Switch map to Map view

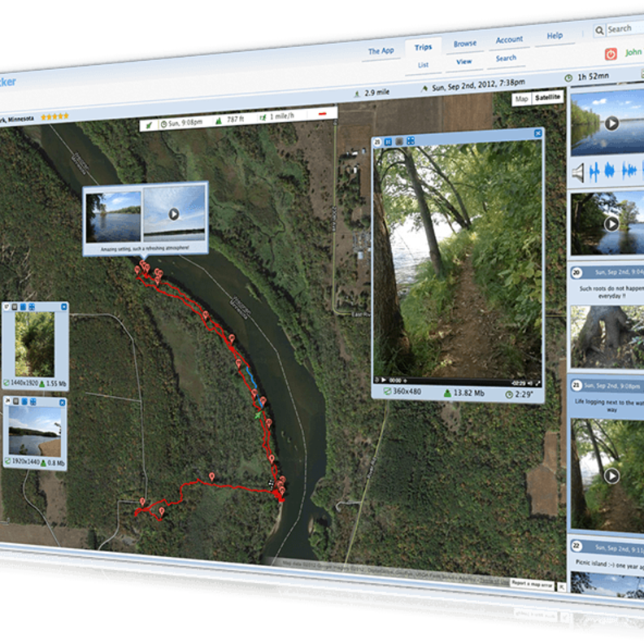click(x=521, y=98)
